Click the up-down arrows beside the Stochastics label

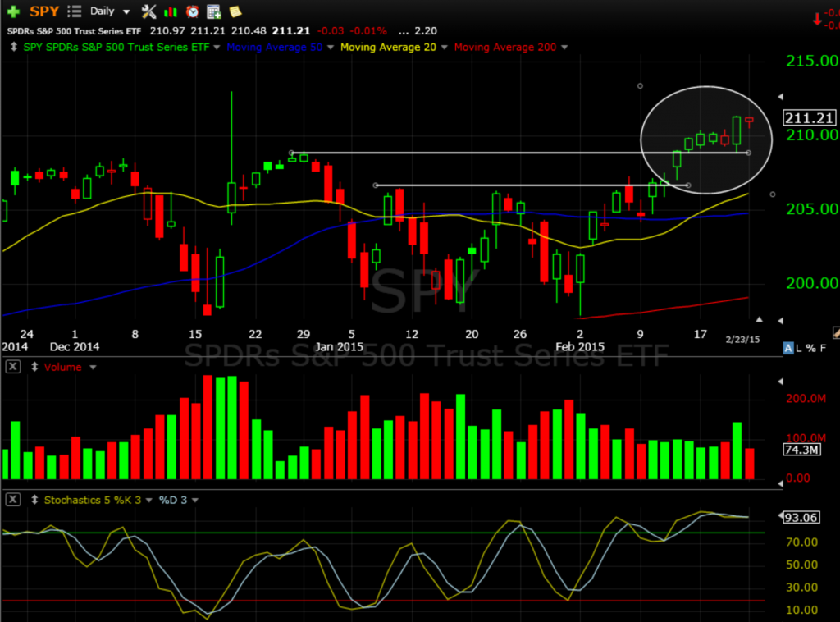(34, 500)
